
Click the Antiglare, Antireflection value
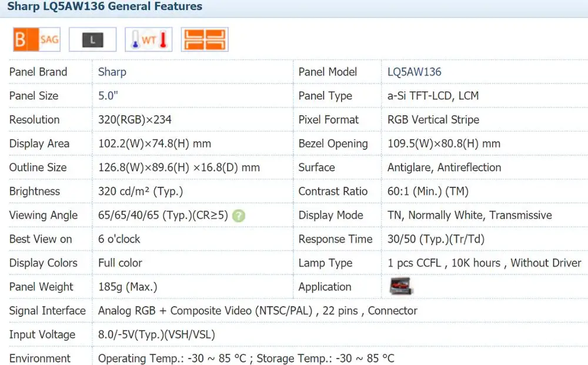(x=445, y=168)
